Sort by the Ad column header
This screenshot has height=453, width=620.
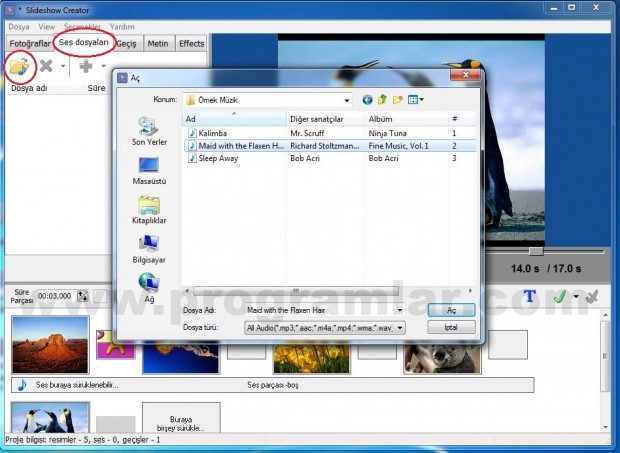point(234,119)
